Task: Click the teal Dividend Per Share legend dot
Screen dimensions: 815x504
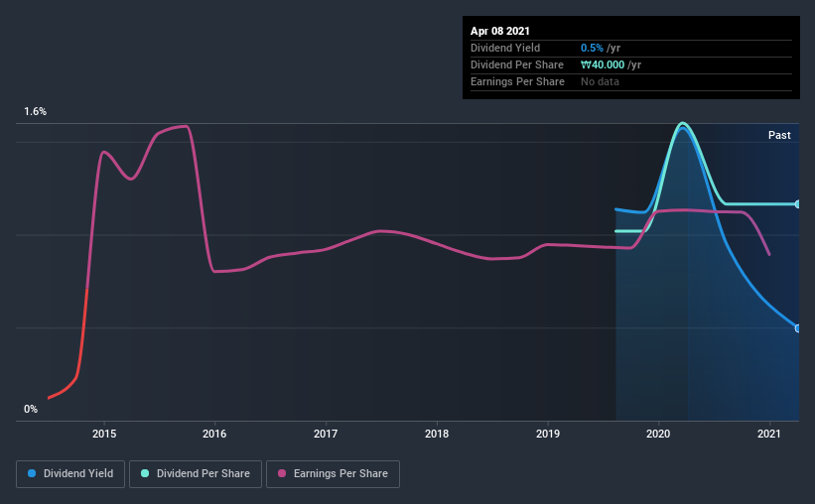Action: point(145,473)
